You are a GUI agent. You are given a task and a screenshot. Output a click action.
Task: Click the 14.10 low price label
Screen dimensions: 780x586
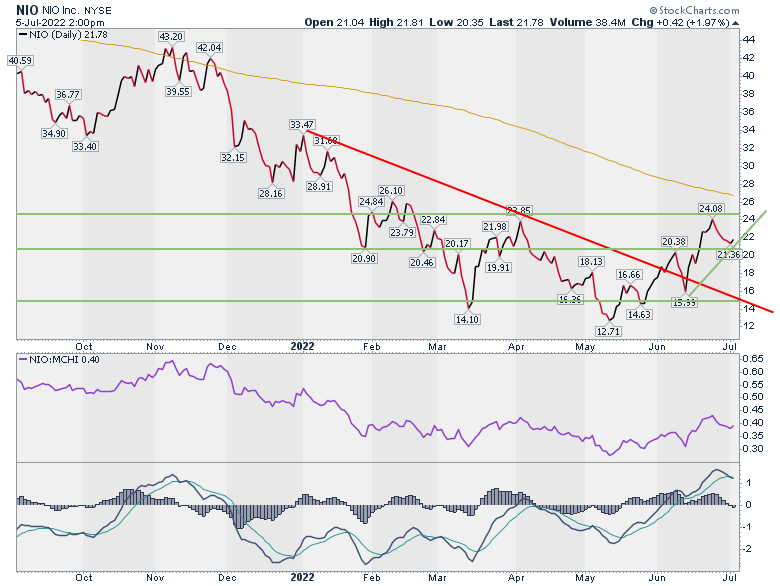click(467, 319)
